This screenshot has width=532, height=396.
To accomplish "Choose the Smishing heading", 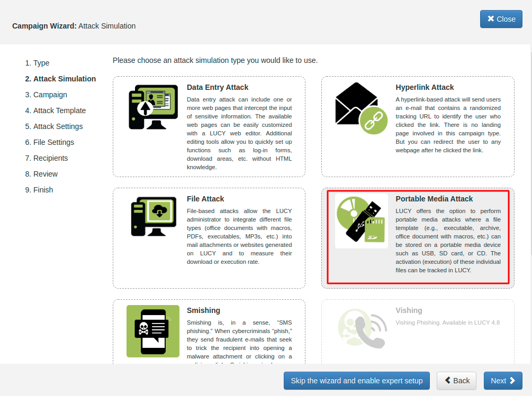I will [203, 311].
